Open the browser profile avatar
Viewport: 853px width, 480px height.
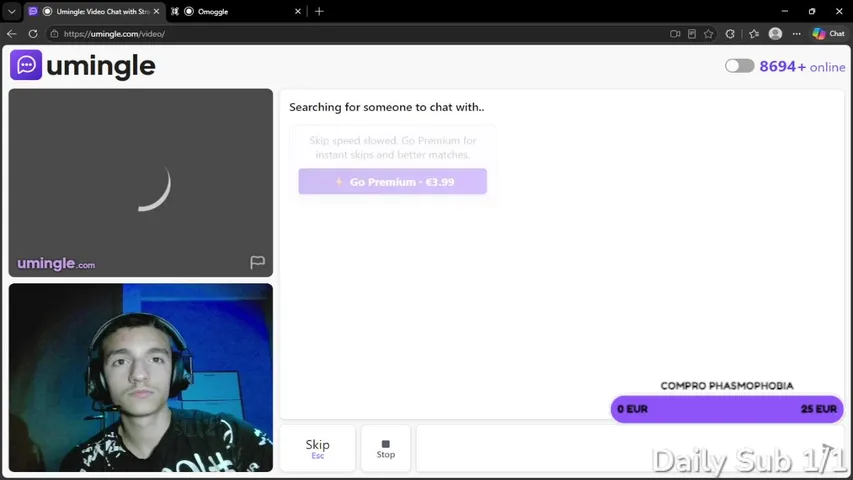point(775,34)
